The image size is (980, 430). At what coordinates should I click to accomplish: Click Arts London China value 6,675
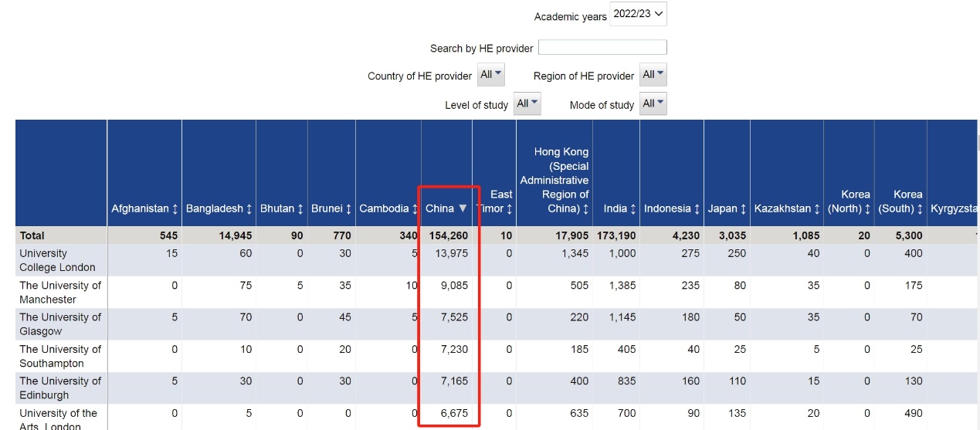click(x=454, y=413)
